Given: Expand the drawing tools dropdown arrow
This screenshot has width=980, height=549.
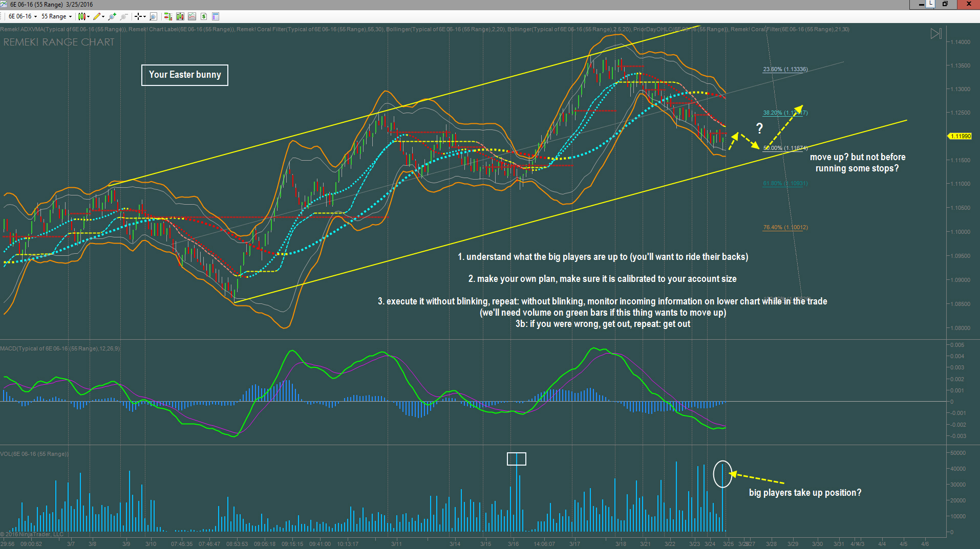Looking at the screenshot, I should [103, 16].
